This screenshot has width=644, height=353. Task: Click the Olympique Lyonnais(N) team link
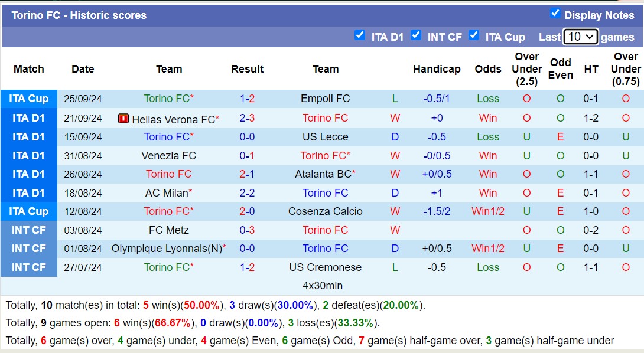tap(167, 249)
